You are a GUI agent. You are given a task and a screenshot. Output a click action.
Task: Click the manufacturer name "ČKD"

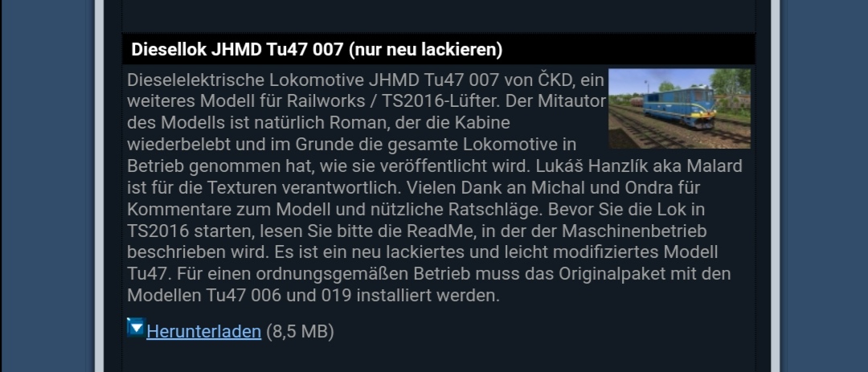555,80
